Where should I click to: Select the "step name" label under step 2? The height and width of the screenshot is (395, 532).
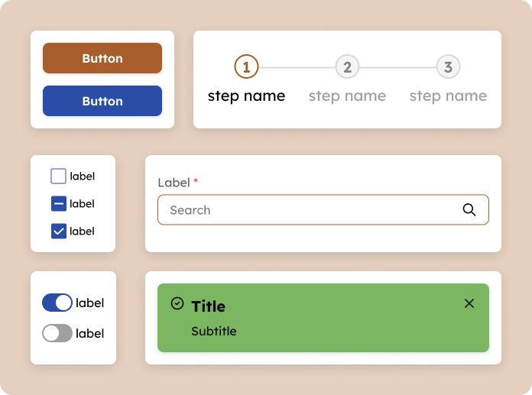[x=347, y=96]
